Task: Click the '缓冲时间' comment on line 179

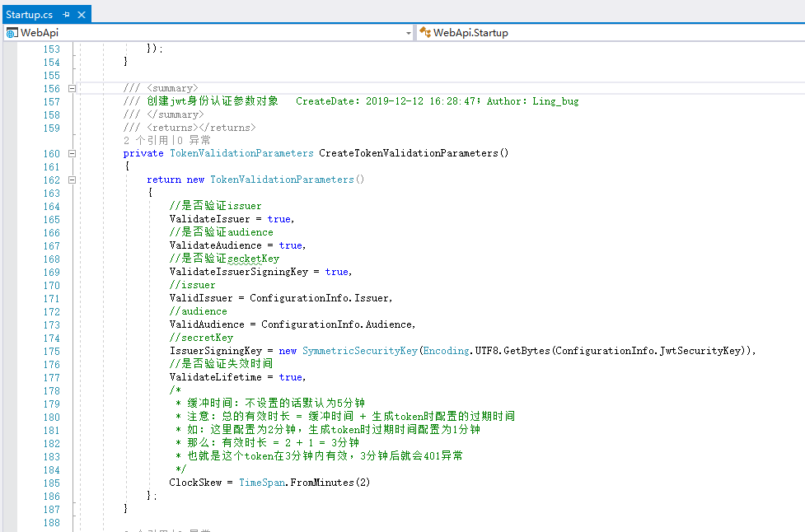Action: click(x=209, y=404)
